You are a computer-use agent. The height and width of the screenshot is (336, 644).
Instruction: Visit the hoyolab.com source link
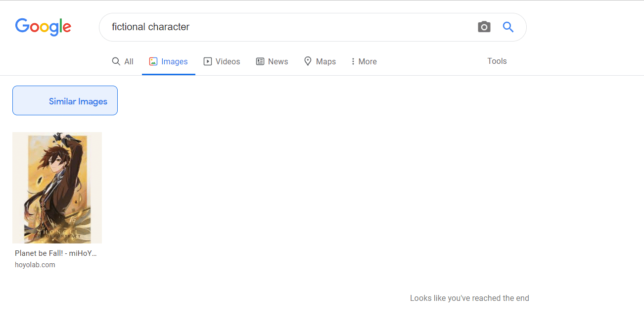[35, 265]
